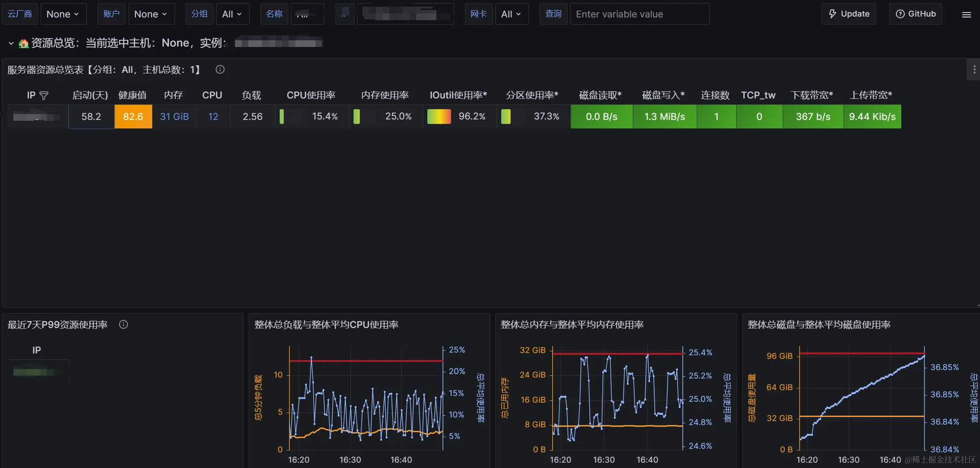Open the 服务器资源总览表 panel kebab menu
980x468 pixels.
pos(974,69)
